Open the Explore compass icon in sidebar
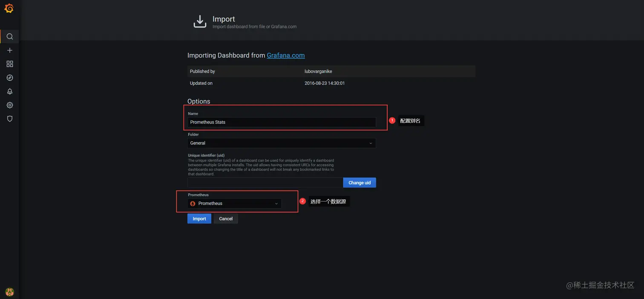The image size is (644, 299). click(10, 78)
